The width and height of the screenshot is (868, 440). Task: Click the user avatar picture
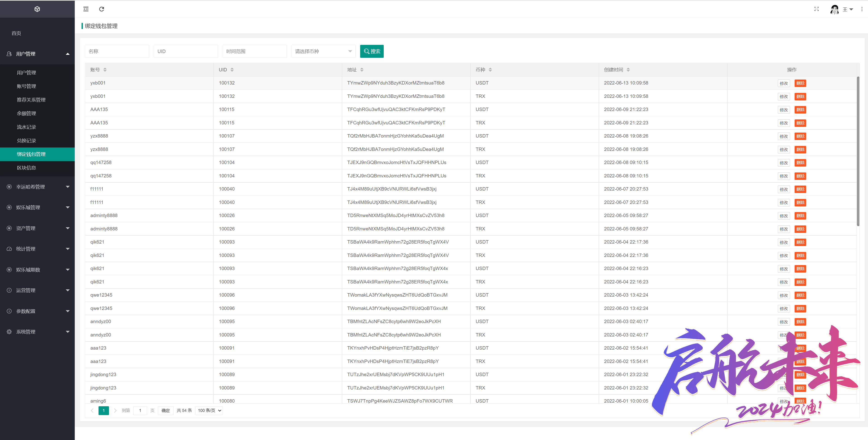click(x=834, y=10)
